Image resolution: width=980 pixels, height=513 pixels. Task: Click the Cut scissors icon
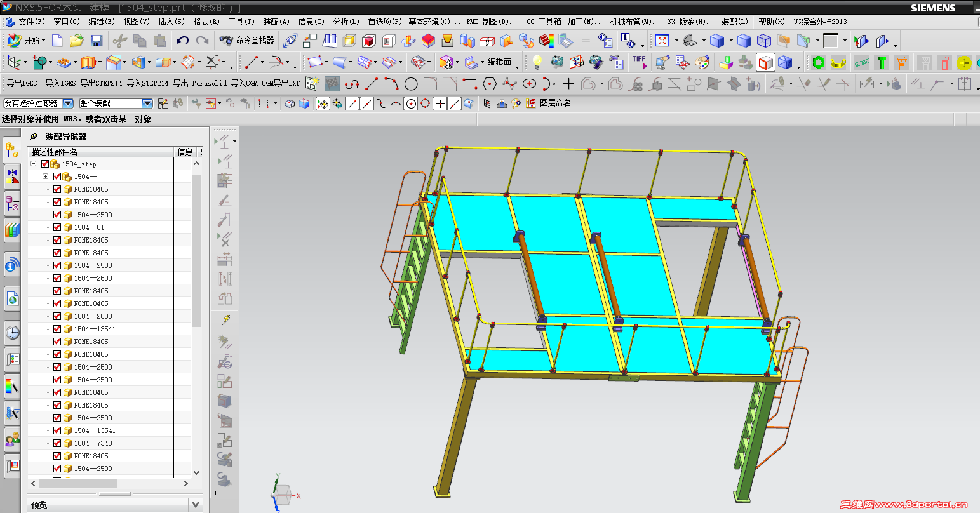pyautogui.click(x=119, y=41)
